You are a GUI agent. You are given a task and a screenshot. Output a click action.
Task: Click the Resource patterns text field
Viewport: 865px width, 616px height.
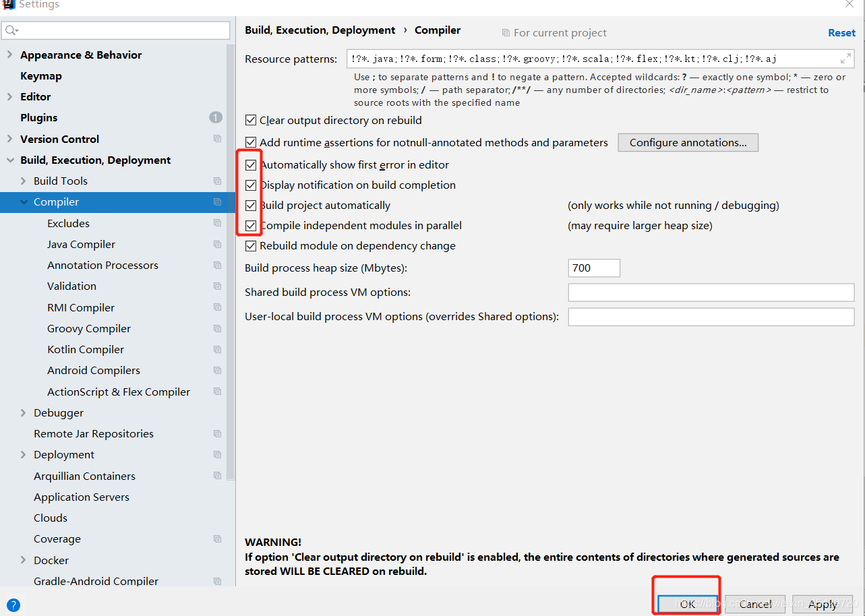point(600,59)
